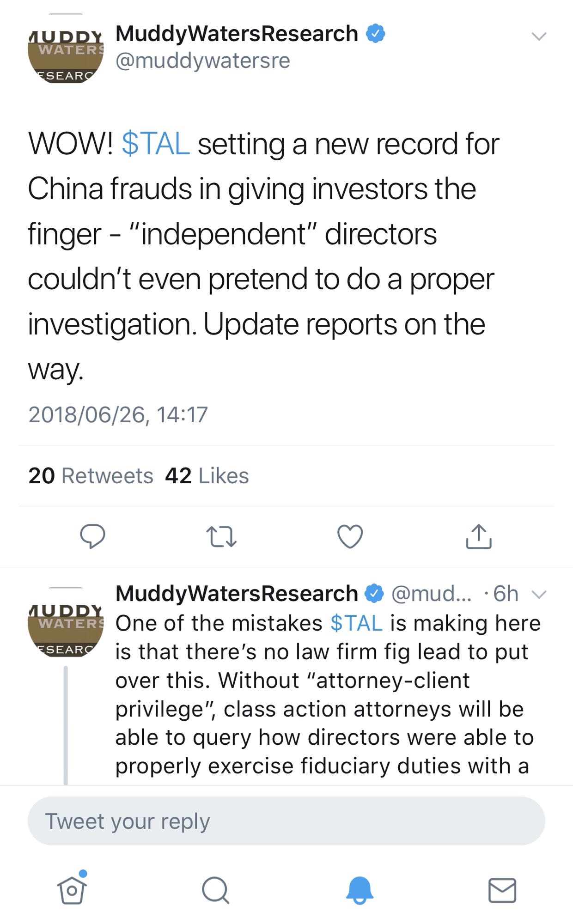The width and height of the screenshot is (573, 924).
Task: Retweet the $TAL fraud tweet
Action: tap(221, 536)
